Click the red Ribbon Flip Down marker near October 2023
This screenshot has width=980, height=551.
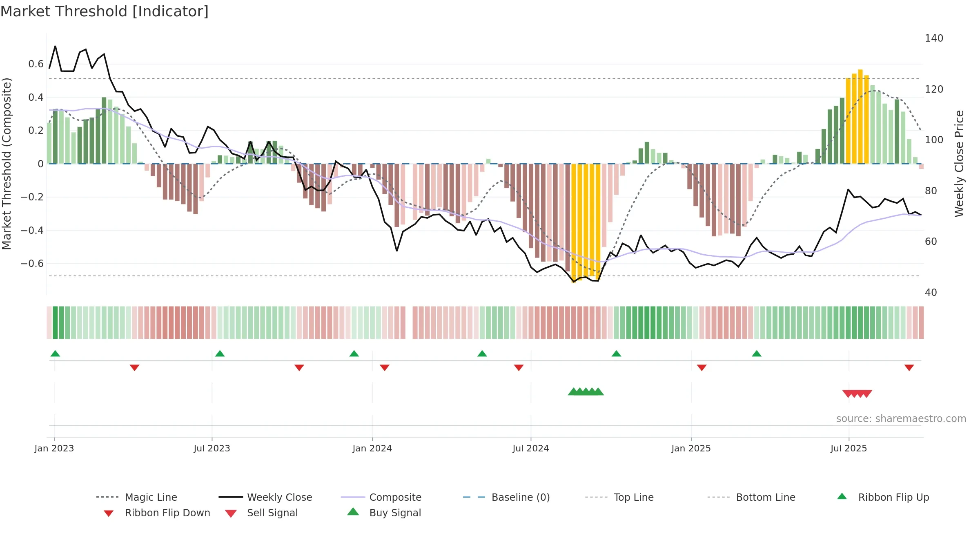(x=299, y=368)
